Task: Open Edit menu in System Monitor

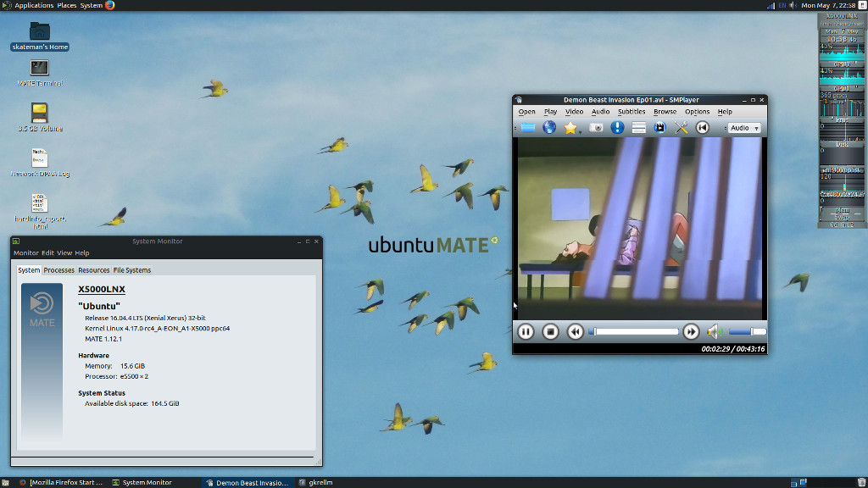Action: (x=47, y=252)
